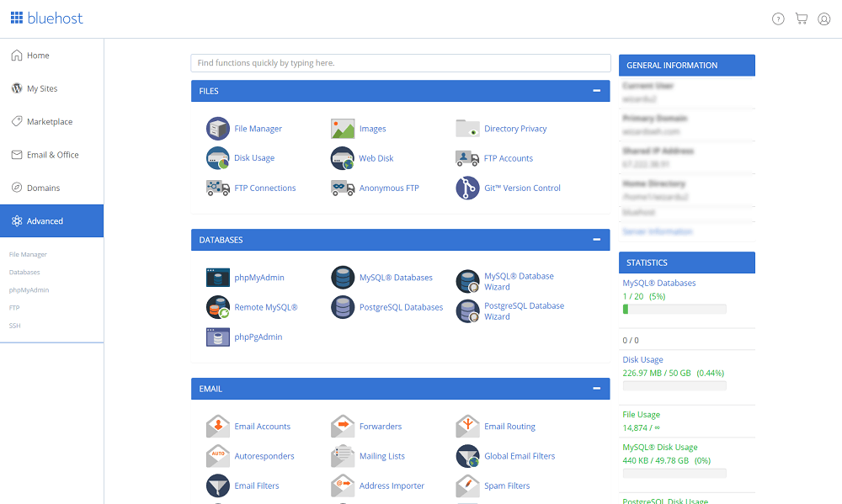The height and width of the screenshot is (504, 842).
Task: Click the MySQL Database Wizard icon
Action: tap(467, 281)
